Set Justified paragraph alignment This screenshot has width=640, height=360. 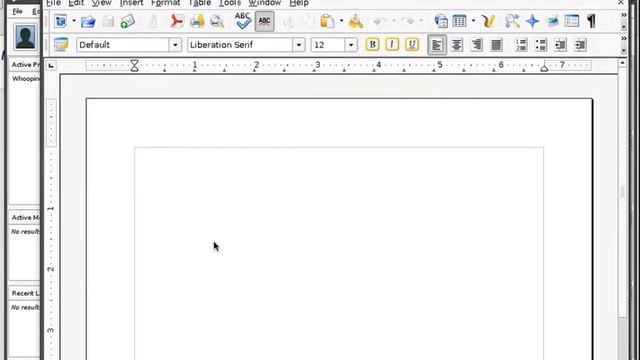(x=496, y=45)
